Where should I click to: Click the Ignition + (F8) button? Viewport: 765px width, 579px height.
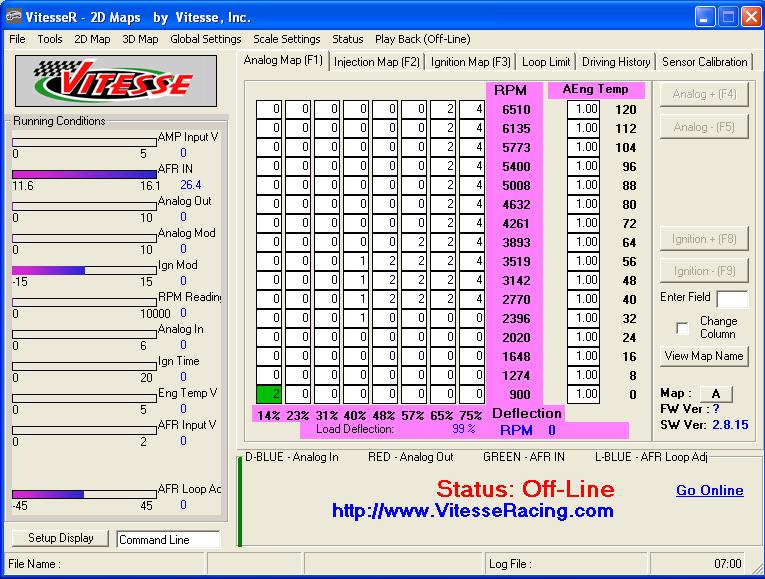704,239
